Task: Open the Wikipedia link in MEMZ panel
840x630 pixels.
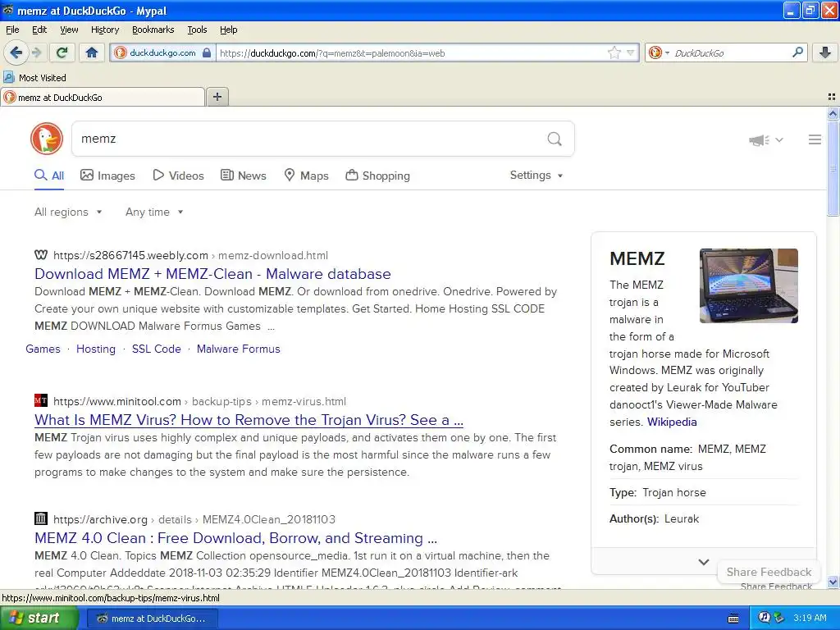Action: click(672, 422)
